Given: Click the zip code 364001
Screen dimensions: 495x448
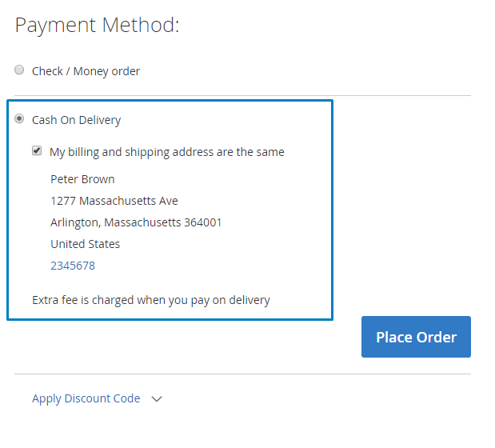Looking at the screenshot, I should click(203, 222).
